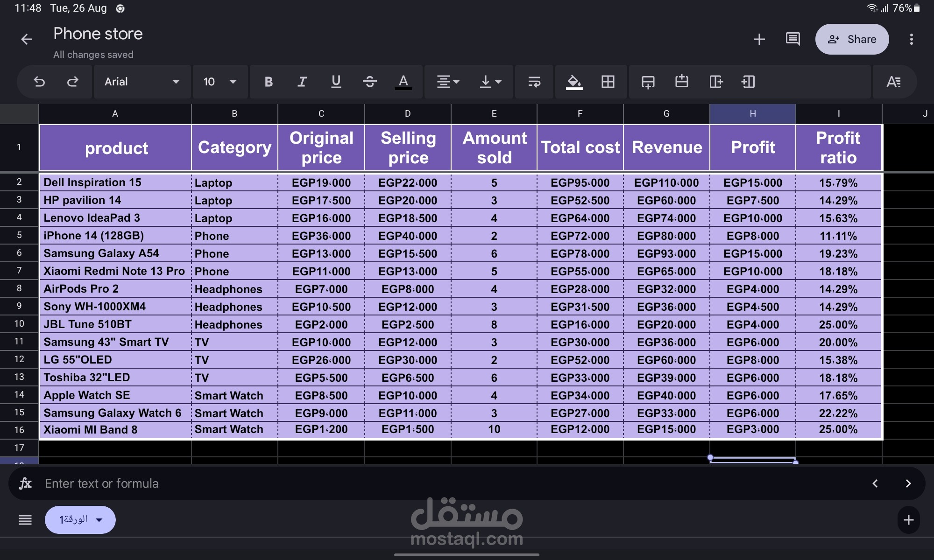Open the three-dot more options menu
The height and width of the screenshot is (560, 934).
point(911,39)
